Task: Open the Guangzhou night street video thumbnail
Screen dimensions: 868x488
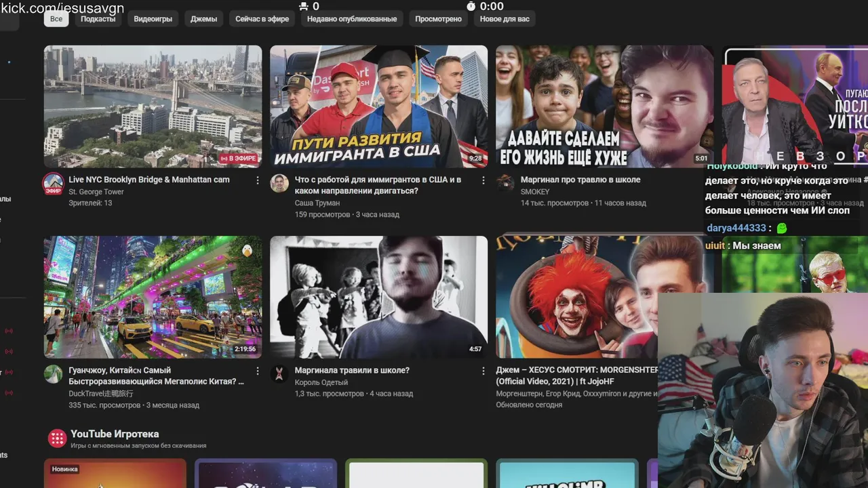Action: [x=153, y=297]
